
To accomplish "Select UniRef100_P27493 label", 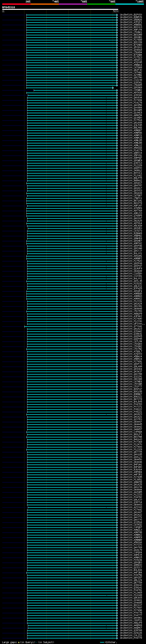I will point(131,447).
